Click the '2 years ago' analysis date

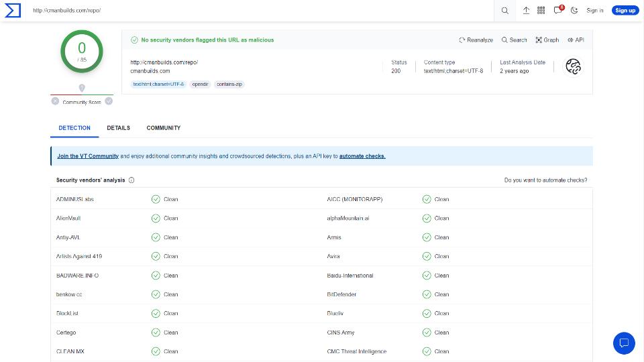tap(515, 71)
